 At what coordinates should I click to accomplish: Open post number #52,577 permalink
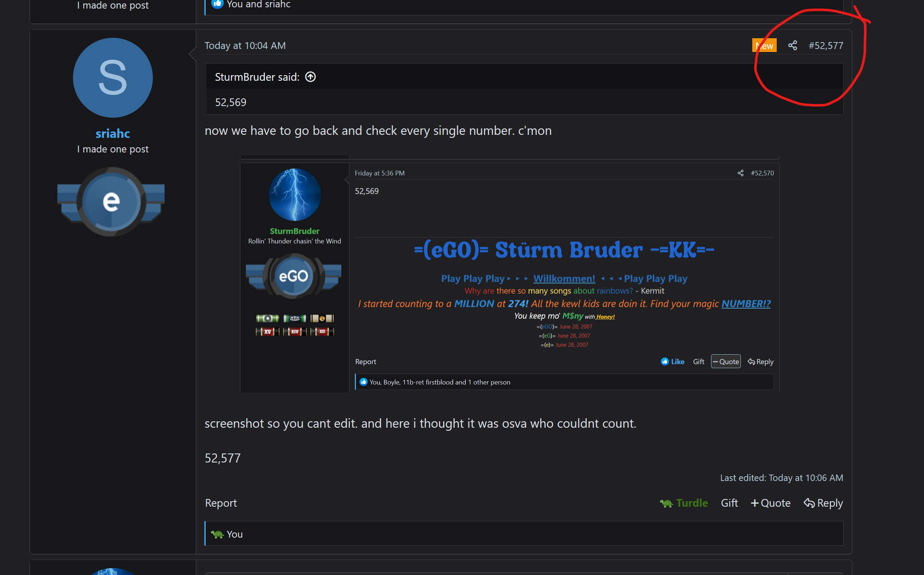coord(826,46)
